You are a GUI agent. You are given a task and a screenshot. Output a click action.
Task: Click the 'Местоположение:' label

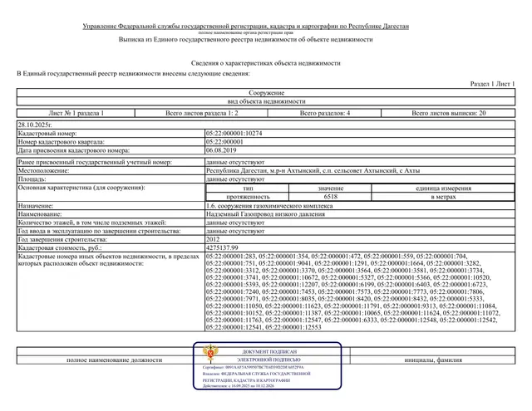(43, 171)
